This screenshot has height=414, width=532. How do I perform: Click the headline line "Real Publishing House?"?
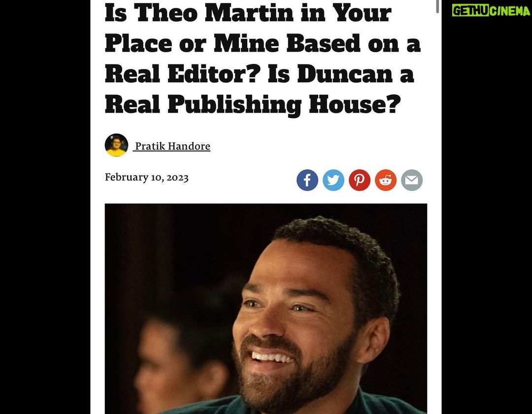click(253, 104)
